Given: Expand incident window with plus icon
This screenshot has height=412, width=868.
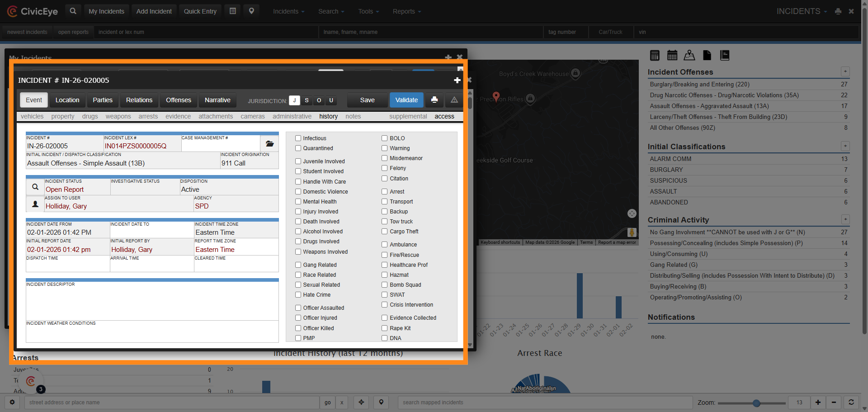Looking at the screenshot, I should pyautogui.click(x=457, y=80).
